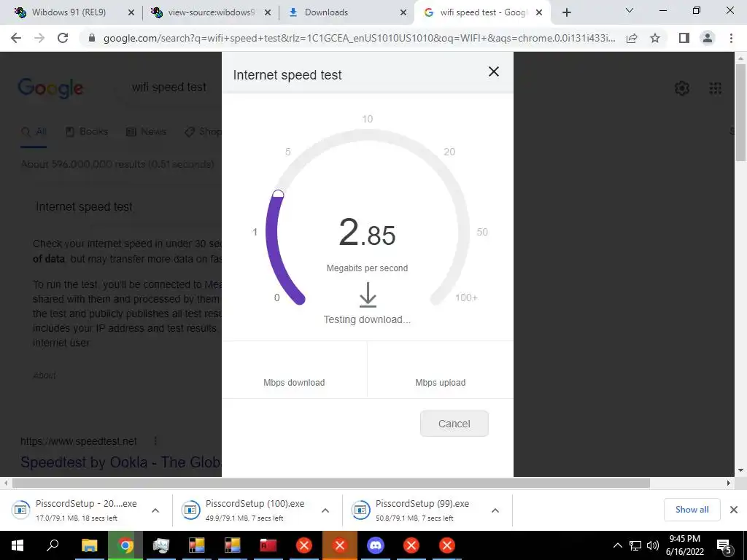This screenshot has height=560, width=747.
Task: Close the Internet speed test dialog
Action: point(494,71)
